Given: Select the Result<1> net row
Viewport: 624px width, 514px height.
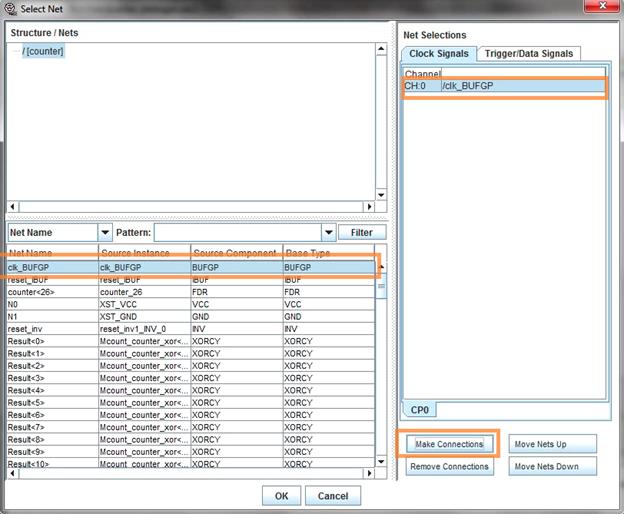Looking at the screenshot, I should (x=190, y=354).
